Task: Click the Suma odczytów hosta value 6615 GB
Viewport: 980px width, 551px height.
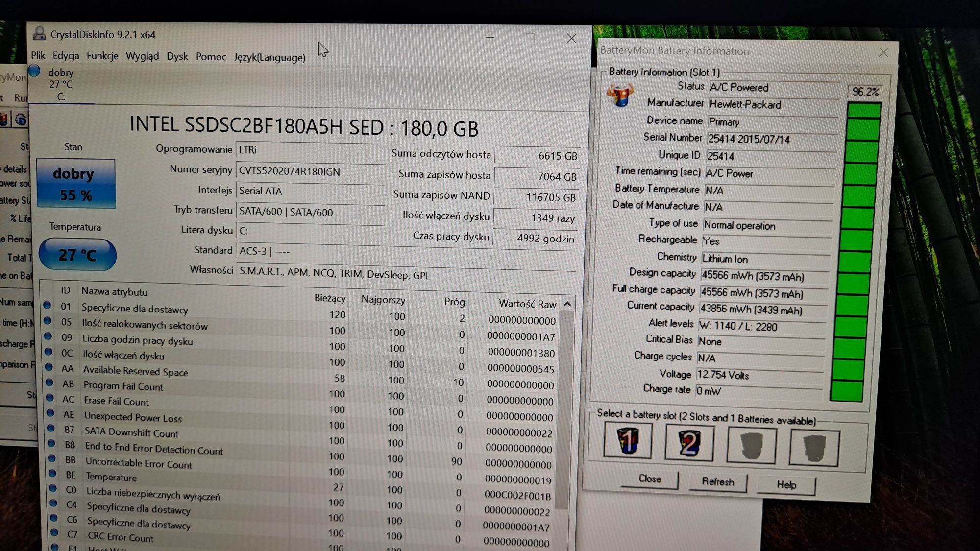Action: [538, 155]
